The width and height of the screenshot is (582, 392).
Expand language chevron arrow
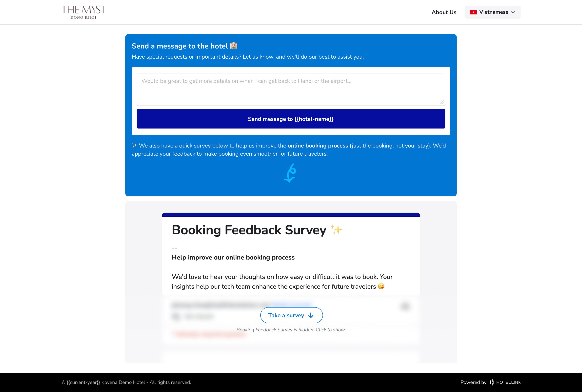(x=513, y=12)
